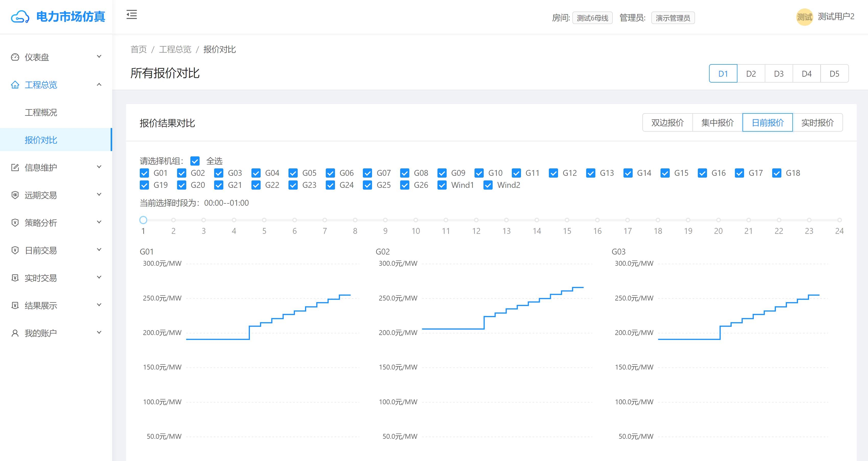Select the D5 day button
868x461 pixels.
click(x=835, y=73)
